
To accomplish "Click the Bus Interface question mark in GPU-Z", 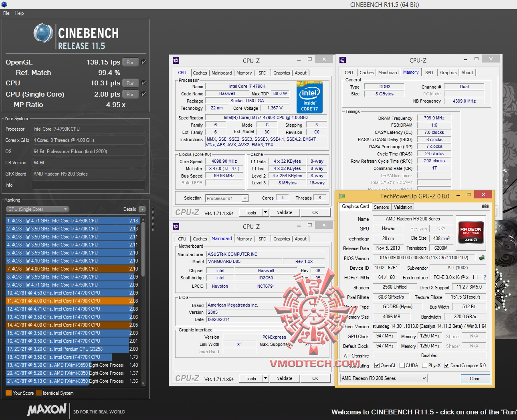I will pyautogui.click(x=485, y=277).
